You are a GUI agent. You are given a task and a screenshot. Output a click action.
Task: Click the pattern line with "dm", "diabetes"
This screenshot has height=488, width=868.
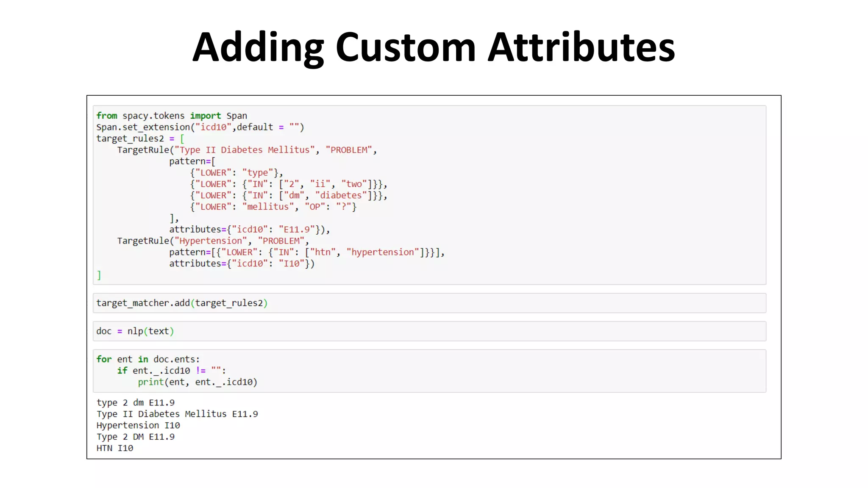coord(289,195)
